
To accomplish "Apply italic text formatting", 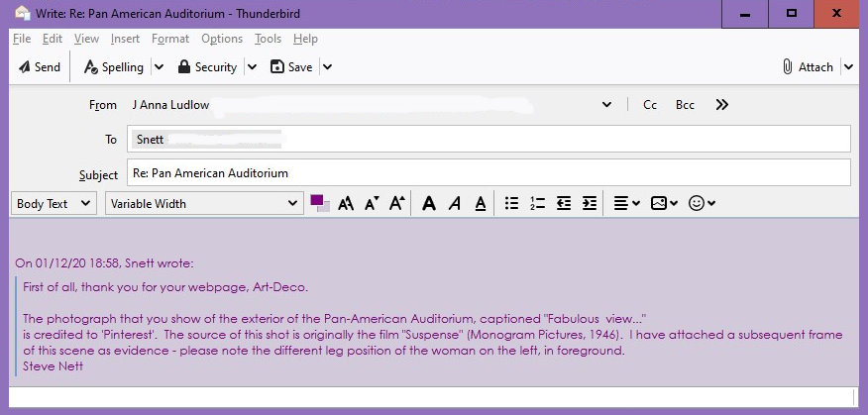I will click(x=454, y=203).
